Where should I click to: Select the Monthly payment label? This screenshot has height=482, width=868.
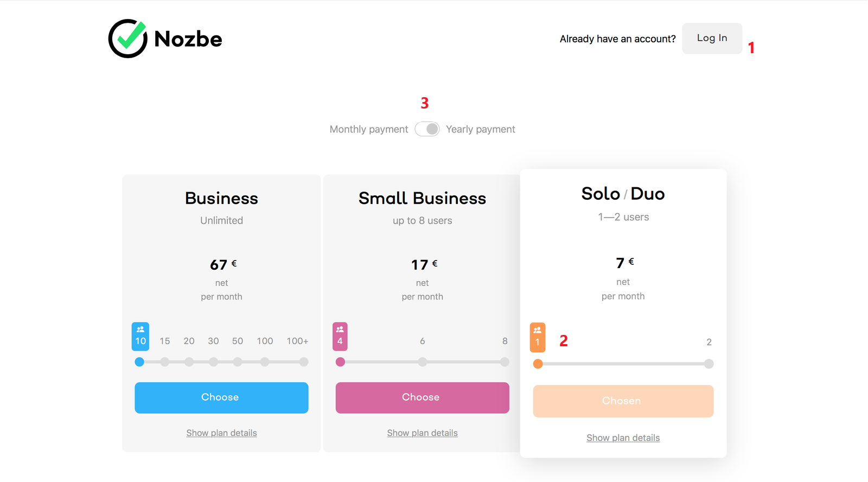pyautogui.click(x=369, y=129)
